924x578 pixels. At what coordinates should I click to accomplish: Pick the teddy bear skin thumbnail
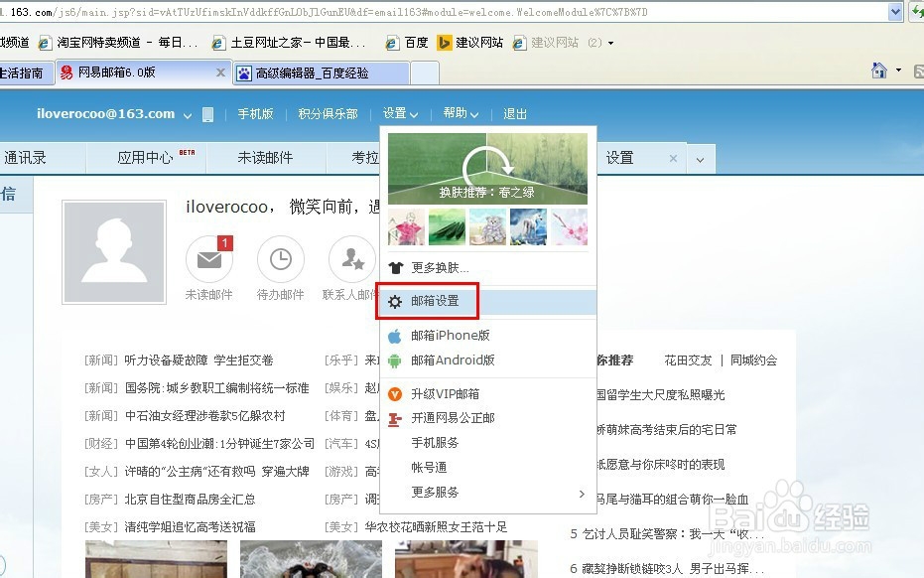(x=487, y=227)
